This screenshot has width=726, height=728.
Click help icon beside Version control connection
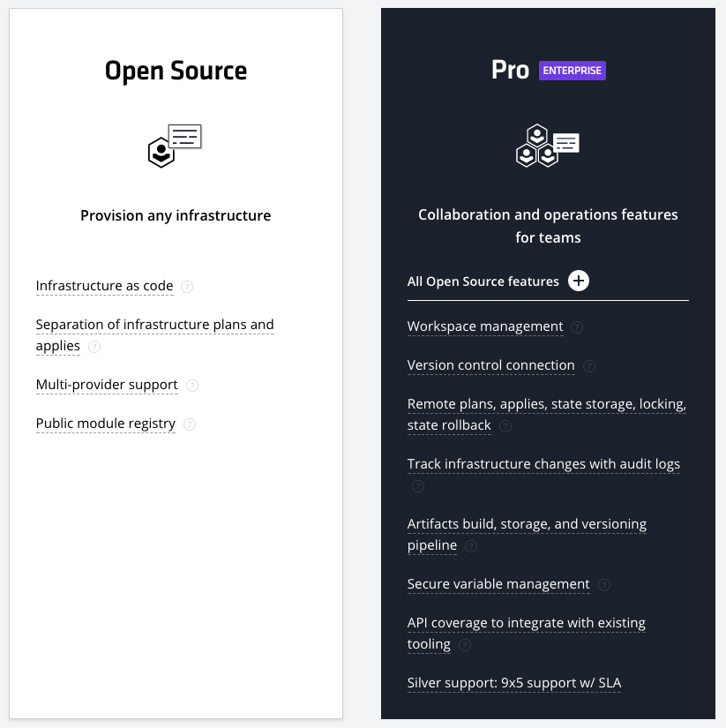(589, 366)
